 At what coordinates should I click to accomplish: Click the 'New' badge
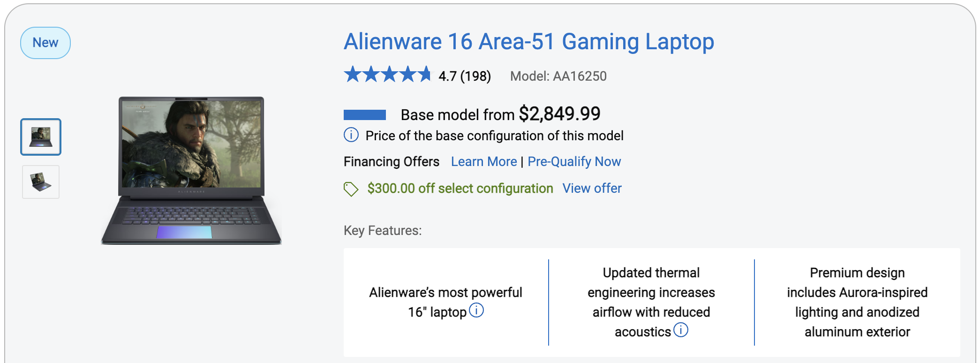(x=45, y=43)
